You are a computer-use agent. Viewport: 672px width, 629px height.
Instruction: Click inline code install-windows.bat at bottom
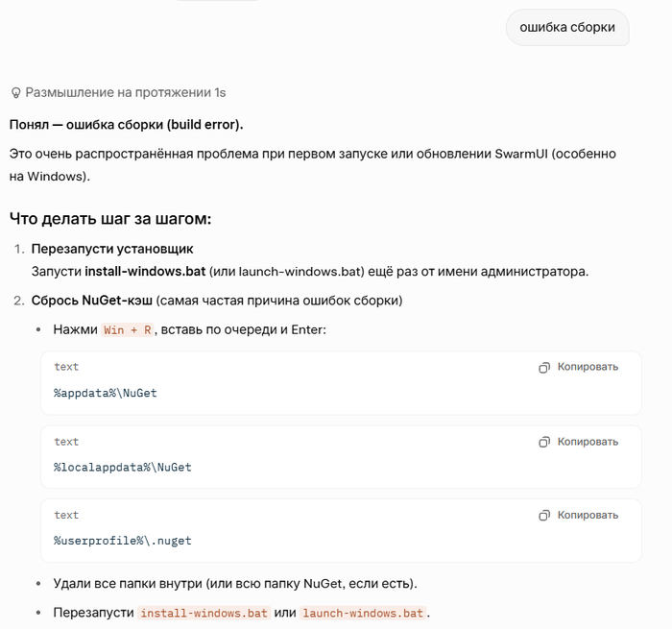204,613
